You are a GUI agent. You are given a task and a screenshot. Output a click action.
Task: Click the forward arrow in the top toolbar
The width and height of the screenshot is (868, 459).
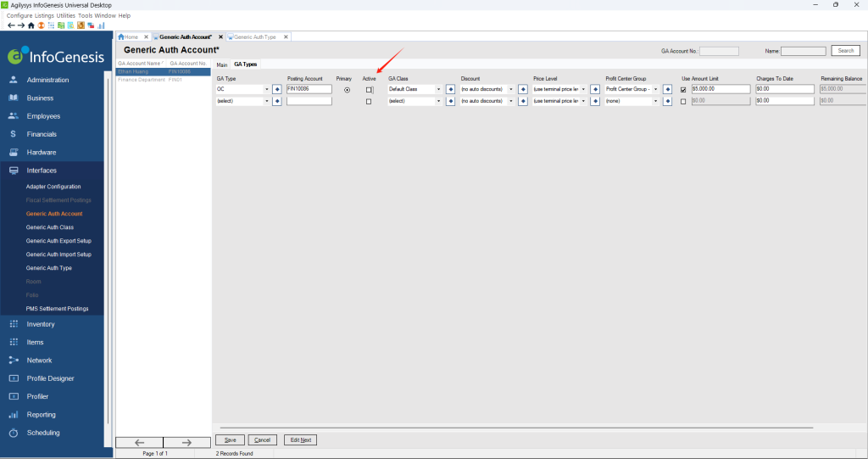(x=21, y=25)
